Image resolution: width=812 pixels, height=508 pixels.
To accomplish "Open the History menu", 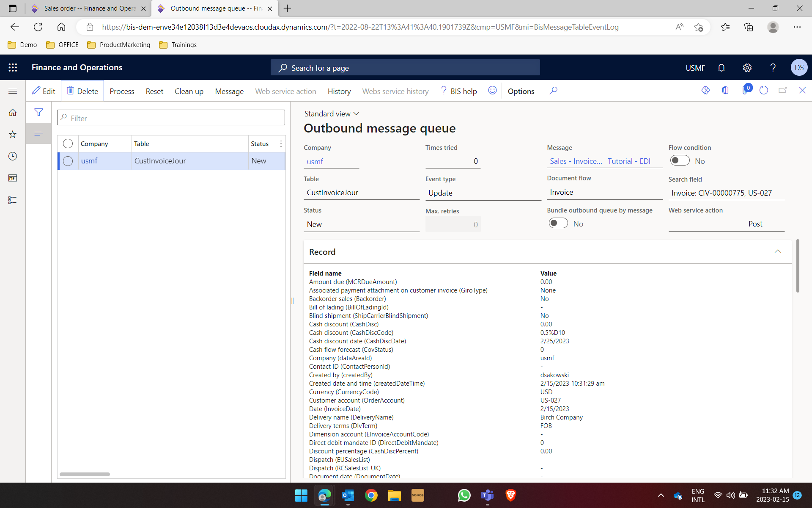I will point(339,91).
